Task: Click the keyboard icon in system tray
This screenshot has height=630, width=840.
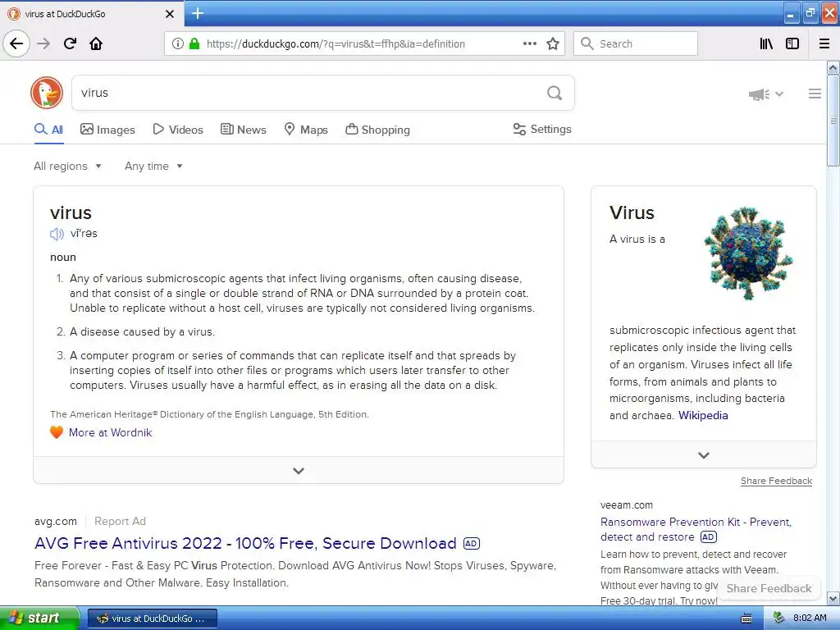Action: [x=746, y=619]
